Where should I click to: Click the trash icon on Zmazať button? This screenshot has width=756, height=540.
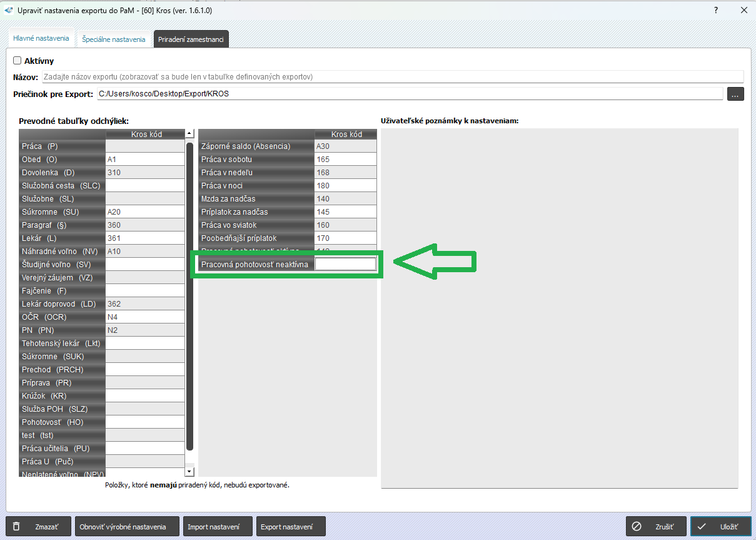[x=17, y=526]
